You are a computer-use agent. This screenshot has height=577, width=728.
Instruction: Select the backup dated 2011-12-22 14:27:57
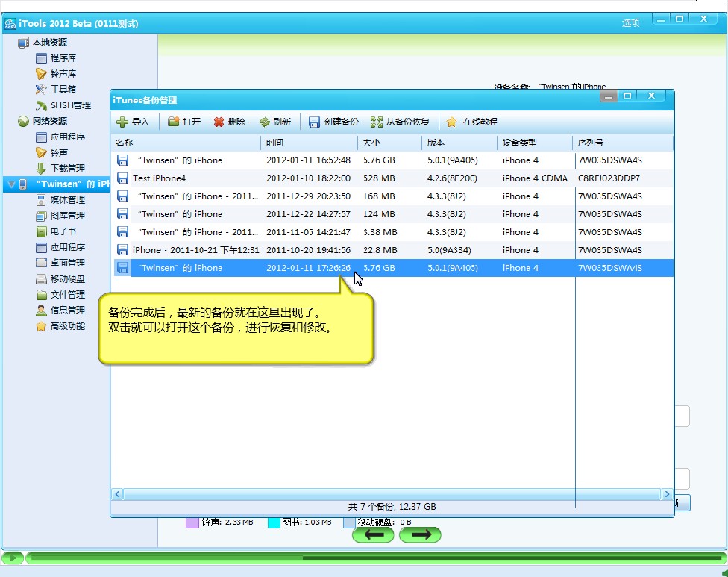point(392,214)
